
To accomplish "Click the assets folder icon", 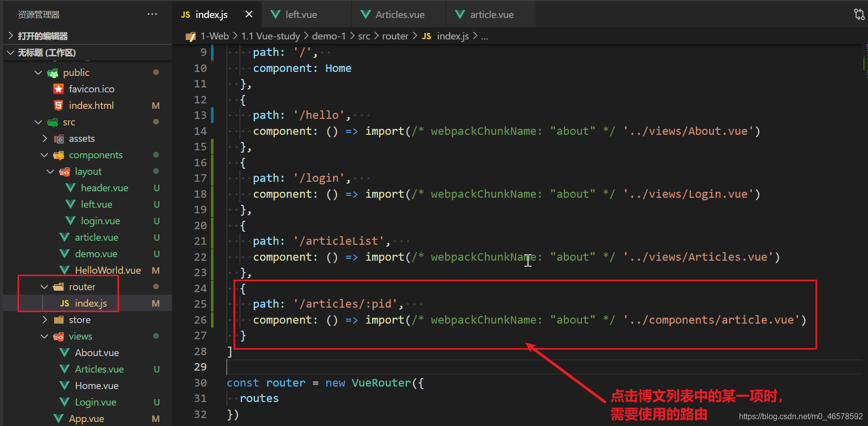I will (58, 139).
